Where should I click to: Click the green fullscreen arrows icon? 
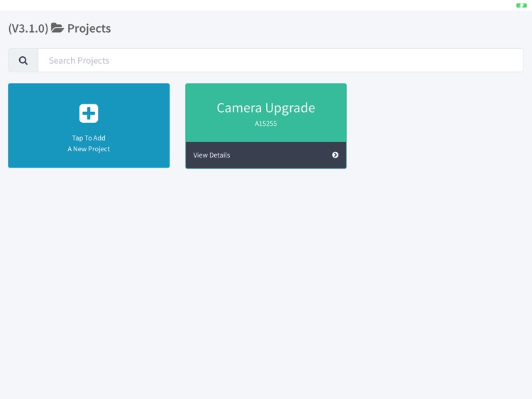click(x=521, y=6)
